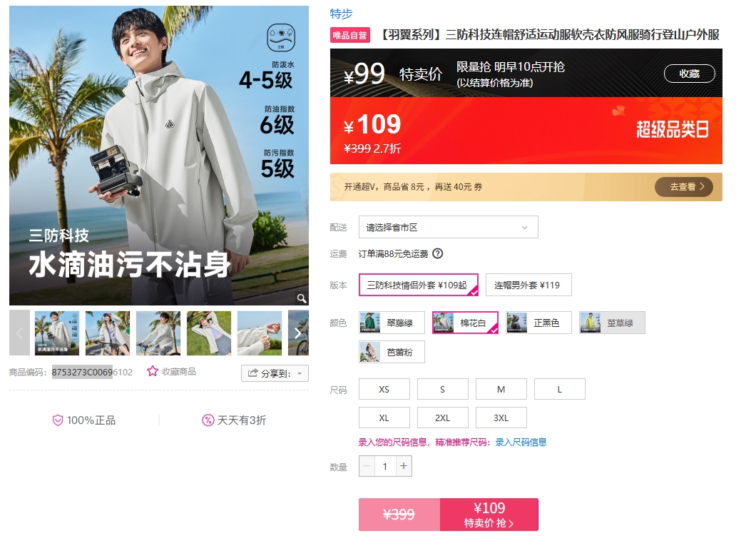The width and height of the screenshot is (756, 536).
Task: Click the main product image
Action: point(158,156)
